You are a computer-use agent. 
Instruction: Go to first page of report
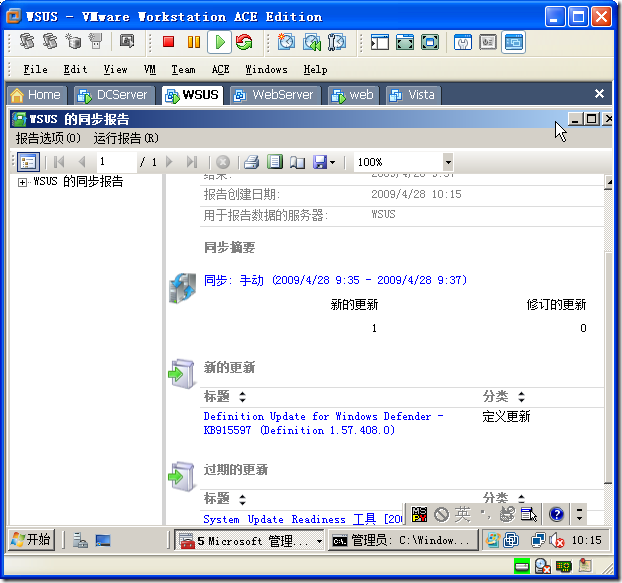click(59, 162)
